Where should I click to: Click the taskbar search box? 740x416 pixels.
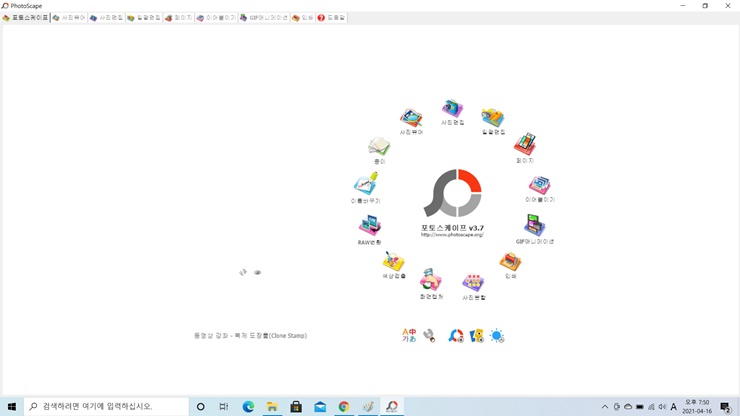(x=106, y=406)
